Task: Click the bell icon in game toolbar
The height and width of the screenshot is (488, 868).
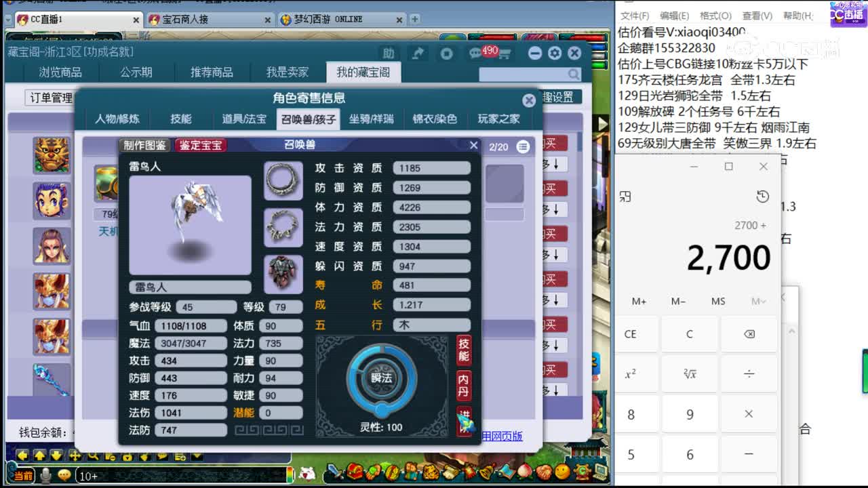Action: pos(486,472)
